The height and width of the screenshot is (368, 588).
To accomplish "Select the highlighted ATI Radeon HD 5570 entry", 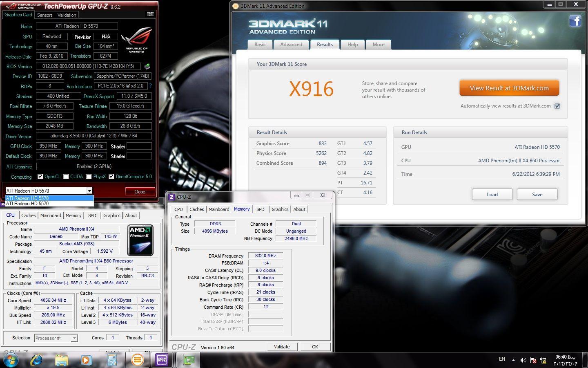I will click(x=49, y=198).
